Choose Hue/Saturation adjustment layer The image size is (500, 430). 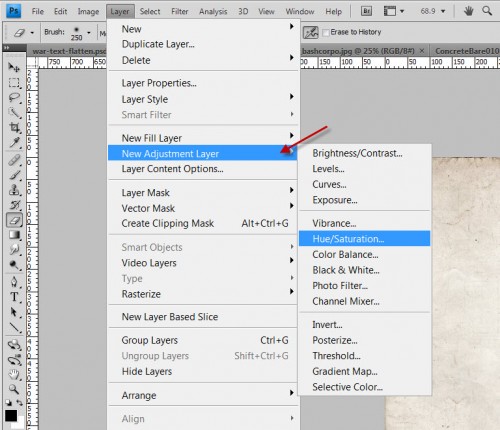click(x=365, y=239)
